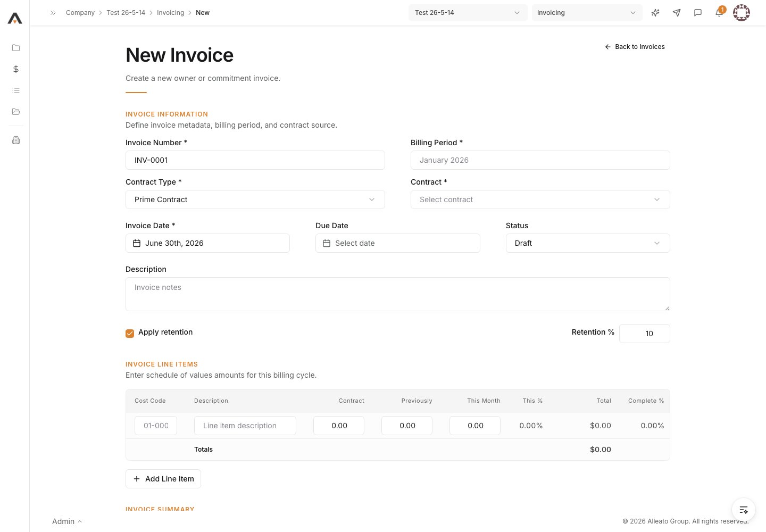
Task: Open the Test 26-5-14 project dropdown
Action: tap(468, 13)
